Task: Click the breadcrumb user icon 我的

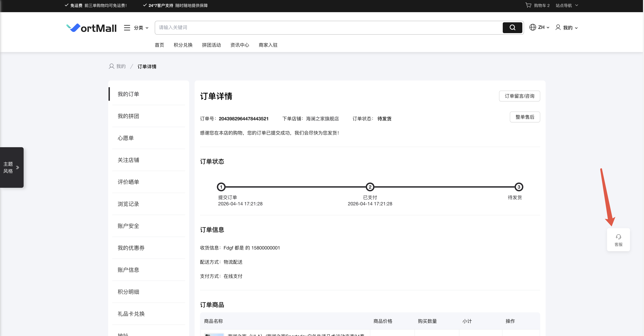Action: point(112,66)
